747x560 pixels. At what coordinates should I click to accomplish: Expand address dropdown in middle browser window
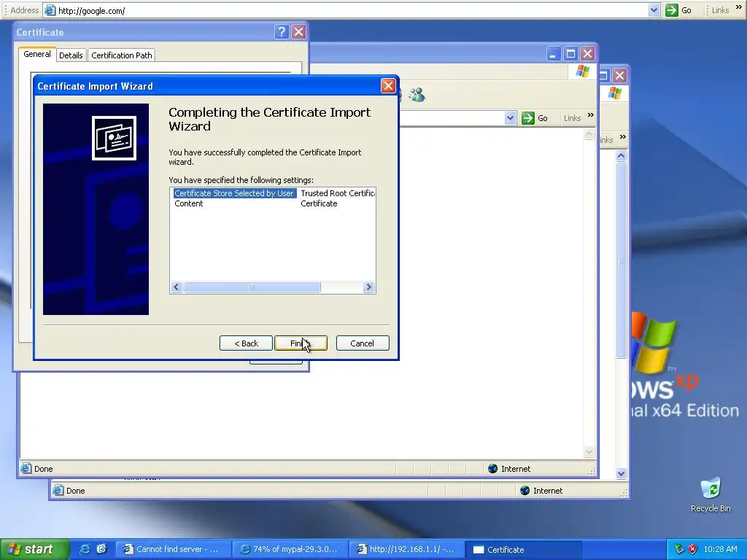click(510, 118)
